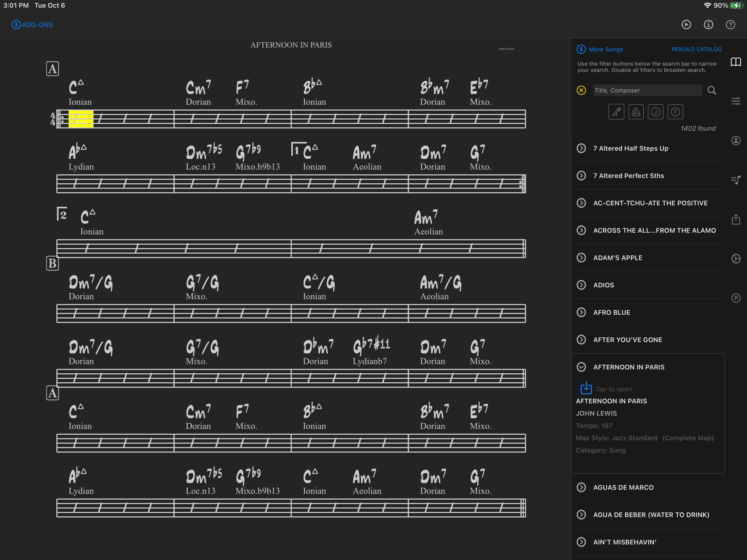The image size is (747, 560).
Task: Toggle the microphone filter button
Action: pos(616,112)
